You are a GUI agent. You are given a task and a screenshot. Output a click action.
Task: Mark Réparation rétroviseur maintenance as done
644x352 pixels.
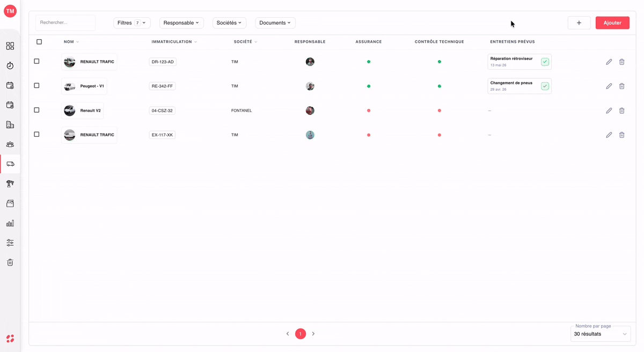coord(545,62)
